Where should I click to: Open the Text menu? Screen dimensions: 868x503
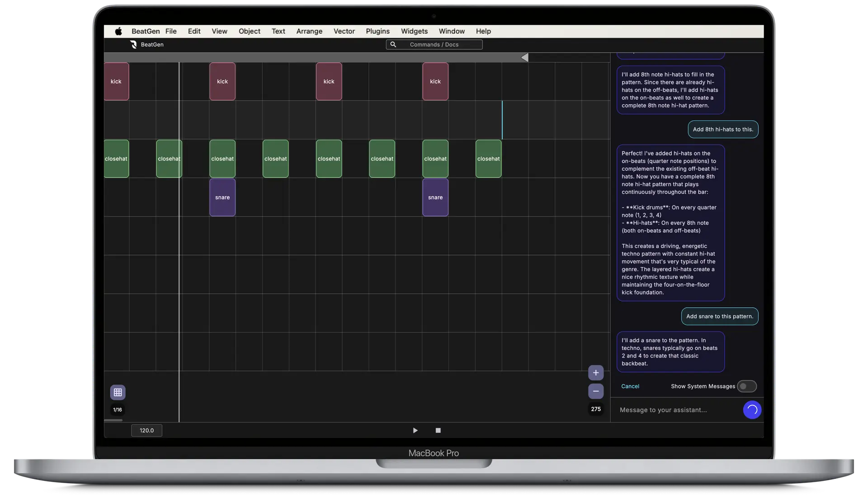278,31
